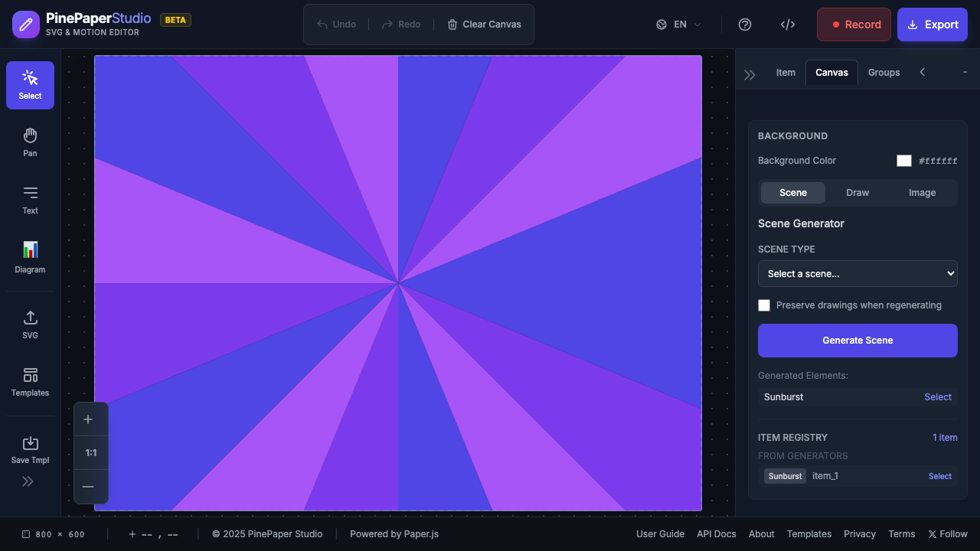Open the embed code view in the toolbar
This screenshot has width=980, height=551.
(x=788, y=24)
